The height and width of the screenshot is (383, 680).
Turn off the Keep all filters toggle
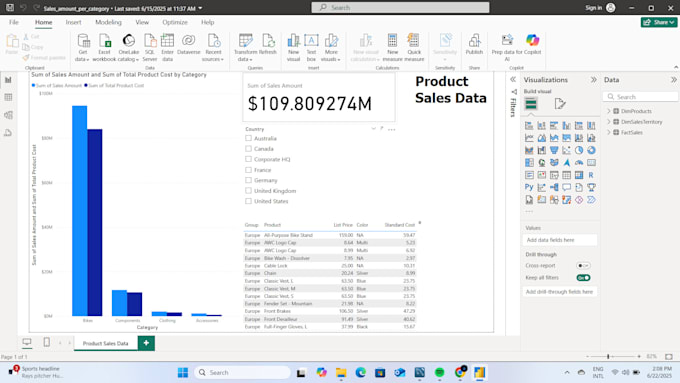pos(583,278)
